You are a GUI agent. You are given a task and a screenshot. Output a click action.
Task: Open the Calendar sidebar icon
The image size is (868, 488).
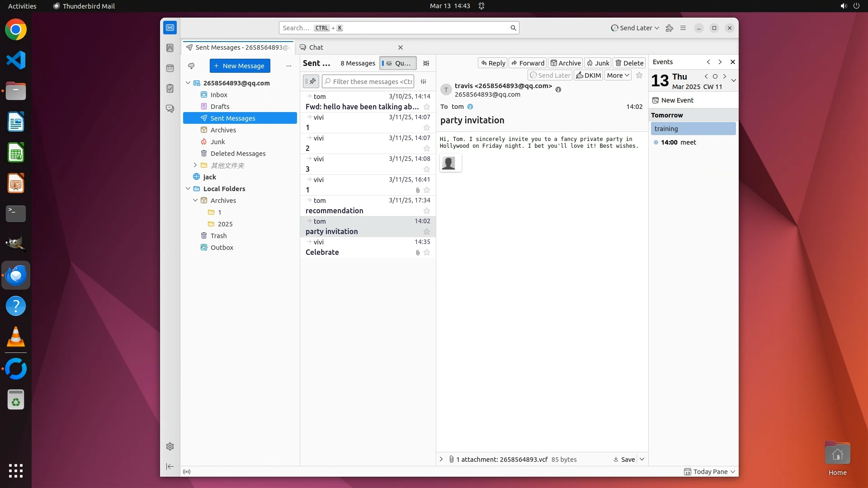[170, 68]
